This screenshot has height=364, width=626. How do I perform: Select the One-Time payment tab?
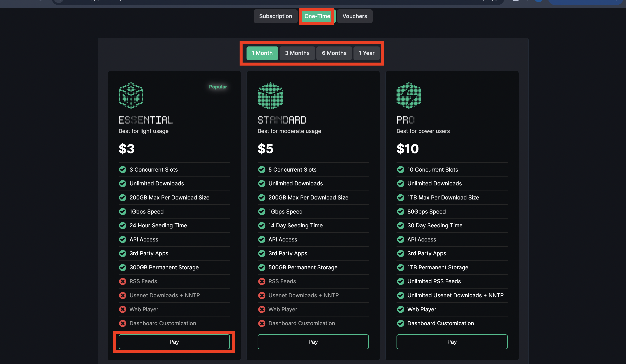tap(317, 16)
